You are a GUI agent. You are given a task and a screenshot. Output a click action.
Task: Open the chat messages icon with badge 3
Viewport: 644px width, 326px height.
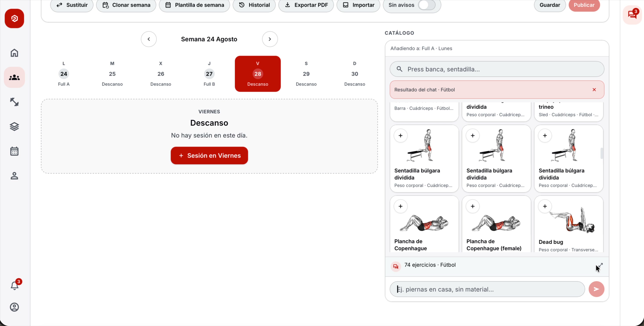click(x=633, y=14)
